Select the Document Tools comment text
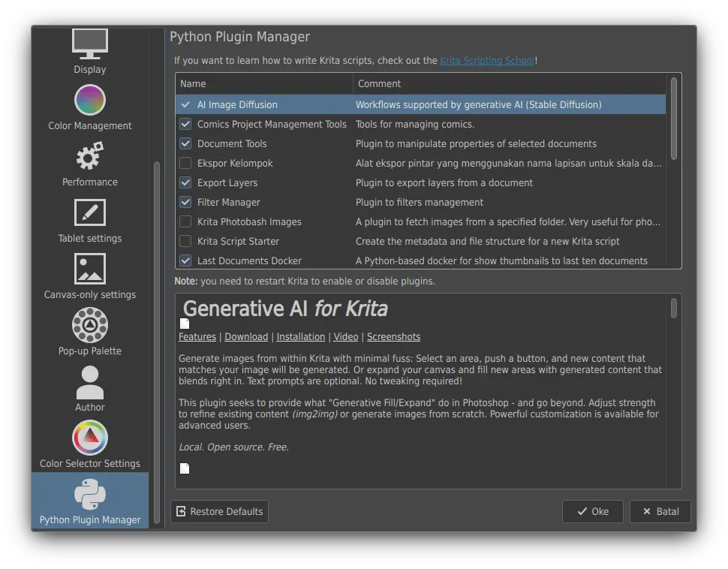 click(x=476, y=143)
